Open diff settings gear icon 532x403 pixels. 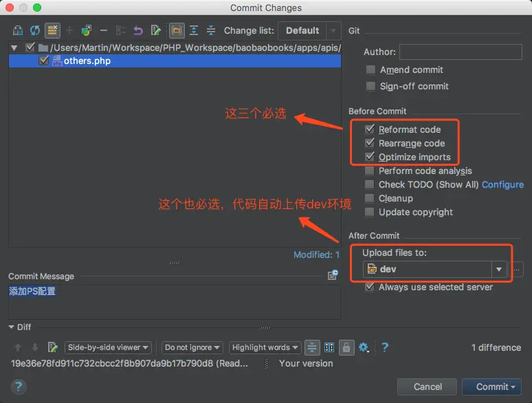364,347
